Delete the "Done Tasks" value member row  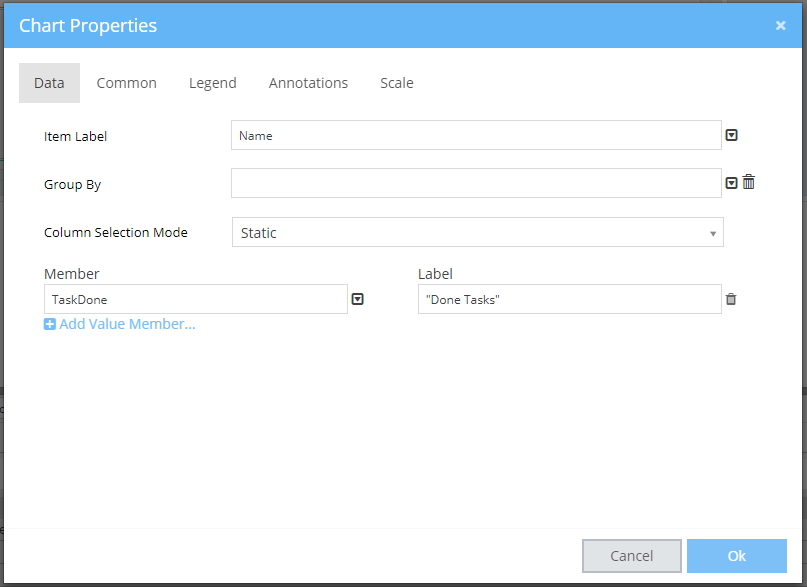click(x=731, y=299)
